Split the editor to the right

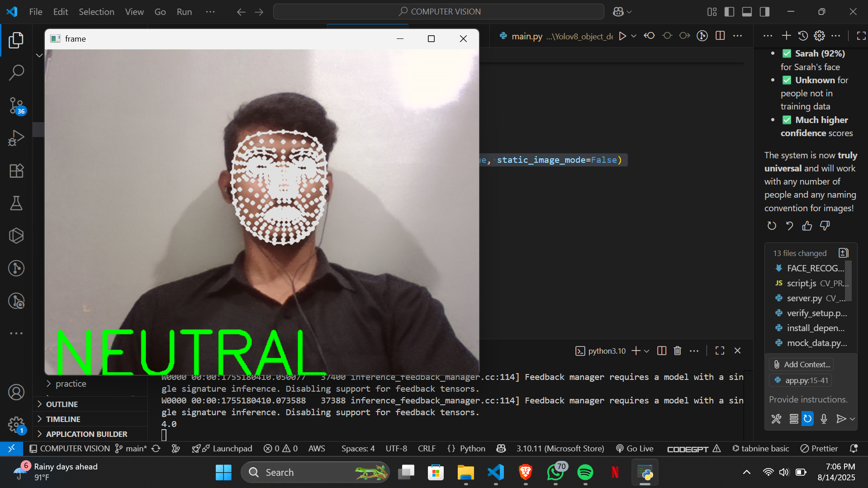point(720,36)
